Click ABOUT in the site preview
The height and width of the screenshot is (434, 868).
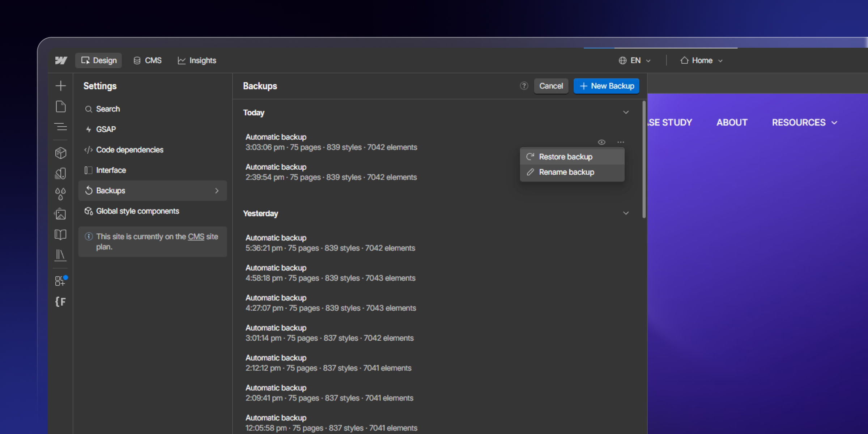click(x=732, y=123)
